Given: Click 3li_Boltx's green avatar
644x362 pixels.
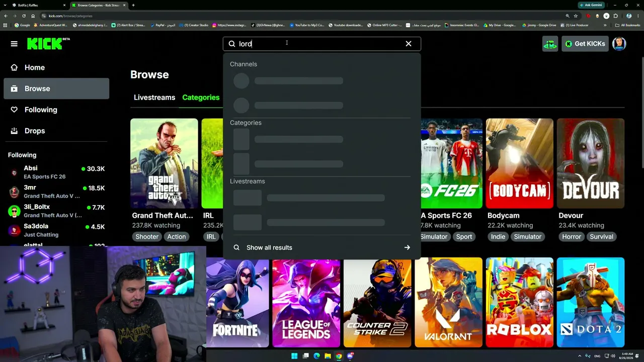Looking at the screenshot, I should pos(14,211).
